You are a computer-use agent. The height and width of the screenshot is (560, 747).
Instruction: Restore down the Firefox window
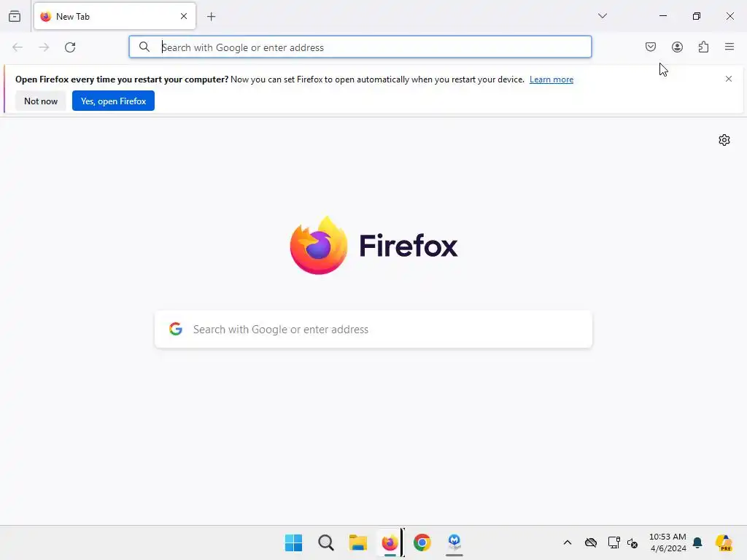697,16
